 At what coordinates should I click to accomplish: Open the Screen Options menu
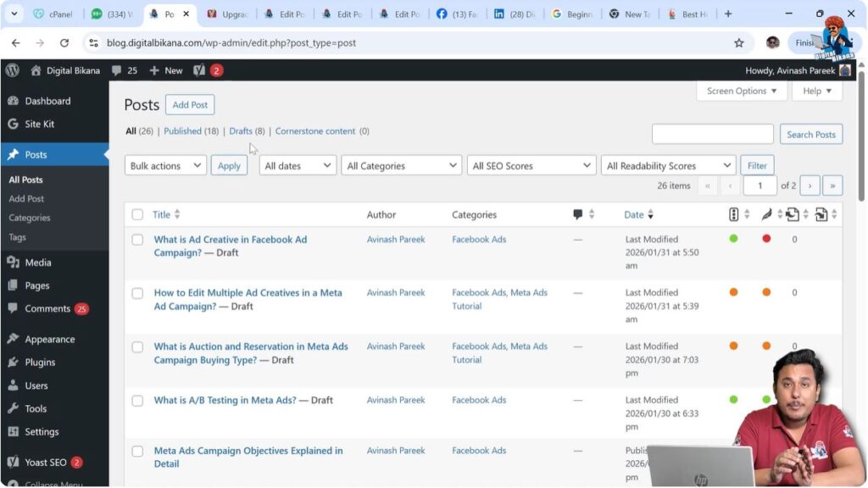coord(741,91)
